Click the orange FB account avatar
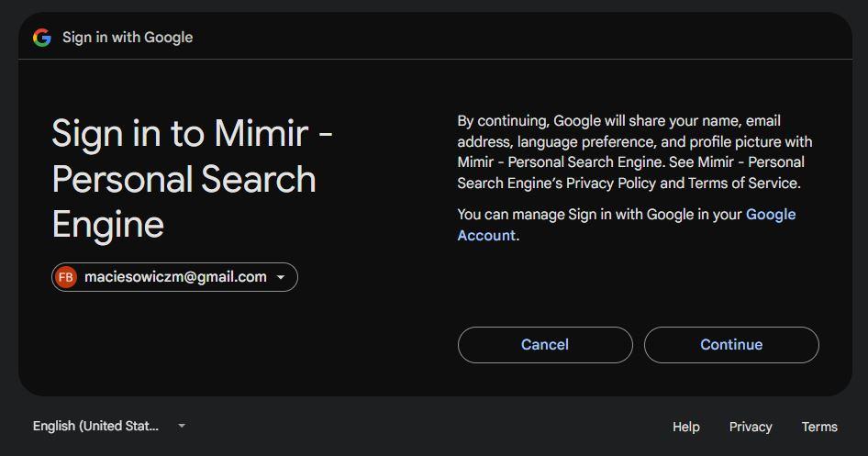868x456 pixels. (66, 277)
